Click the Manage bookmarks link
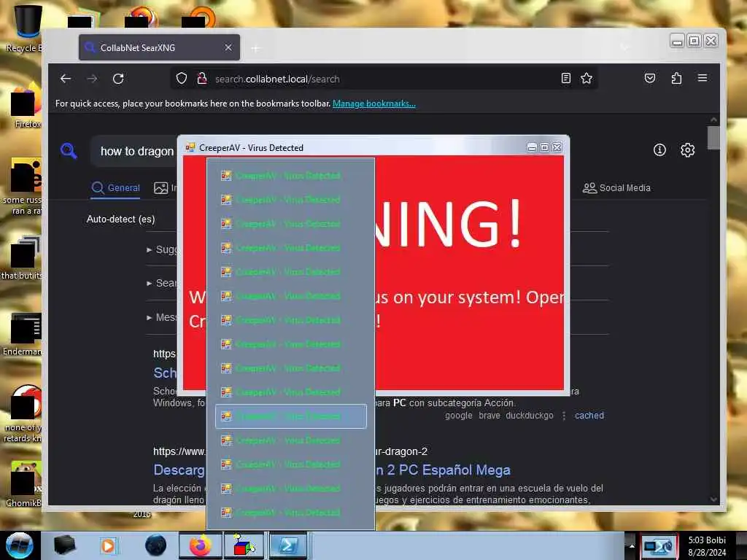747x560 pixels. 374,104
